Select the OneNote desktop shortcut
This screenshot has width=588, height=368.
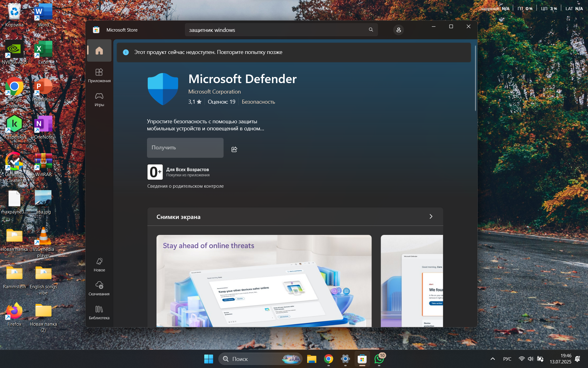click(43, 128)
